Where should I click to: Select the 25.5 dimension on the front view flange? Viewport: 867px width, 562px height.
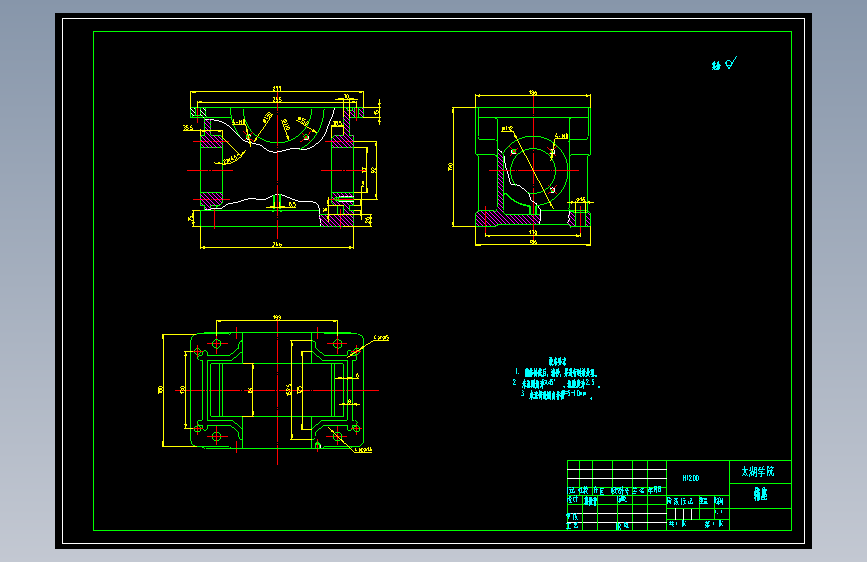click(x=188, y=128)
